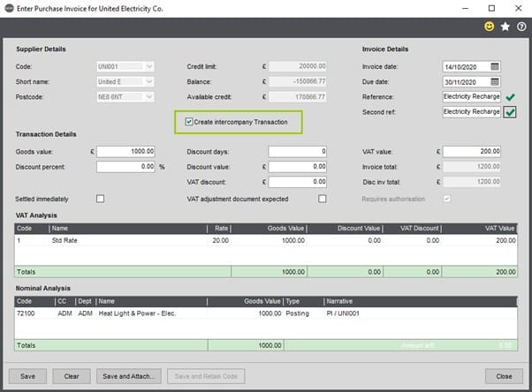532x392 pixels.
Task: Click the boxed tick beside Second ref
Action: click(510, 112)
